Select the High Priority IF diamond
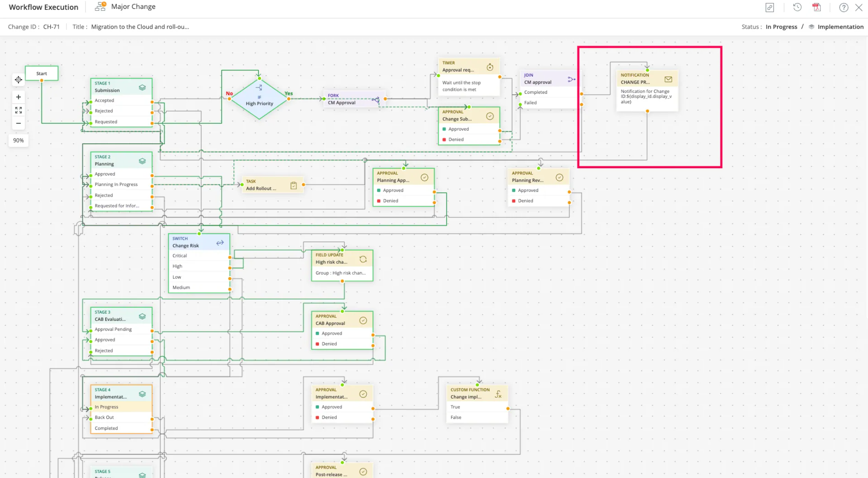Screen dimensions: 868x478 tap(259, 100)
